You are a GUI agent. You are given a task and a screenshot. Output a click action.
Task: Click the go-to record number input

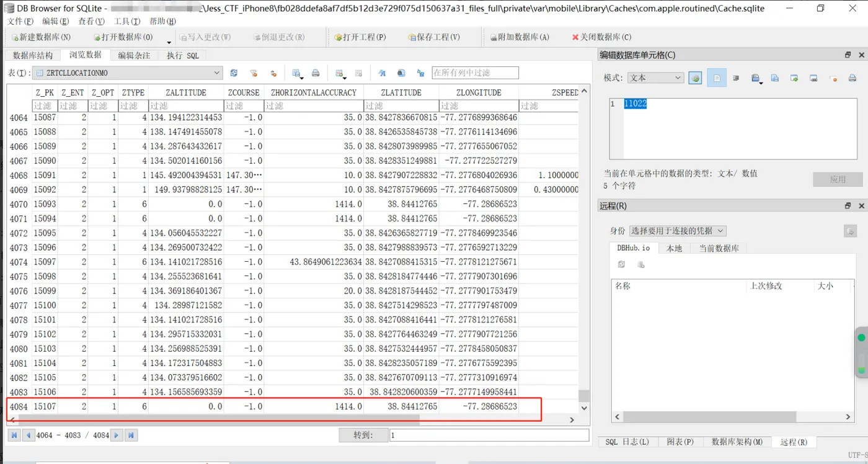tap(489, 435)
